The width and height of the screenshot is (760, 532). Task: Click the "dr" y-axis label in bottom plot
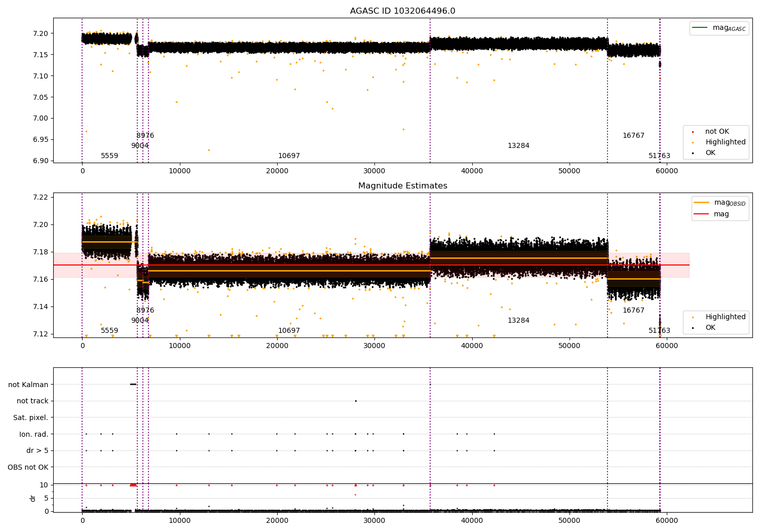(x=33, y=498)
